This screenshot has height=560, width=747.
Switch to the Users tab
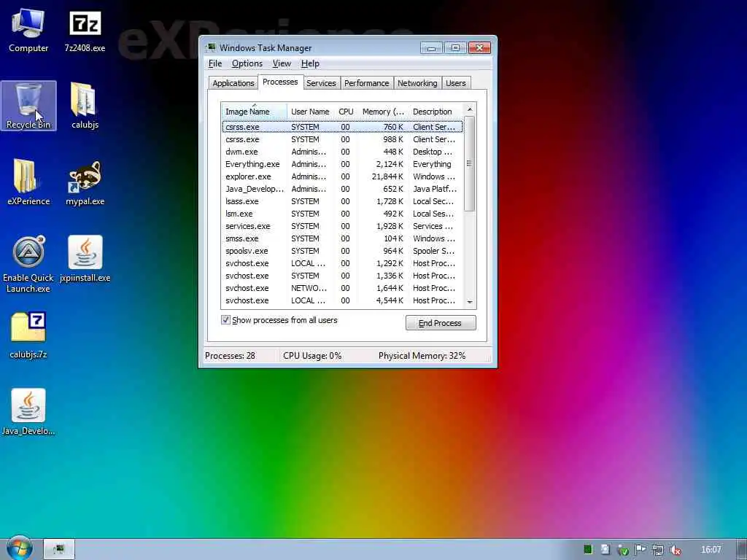455,83
